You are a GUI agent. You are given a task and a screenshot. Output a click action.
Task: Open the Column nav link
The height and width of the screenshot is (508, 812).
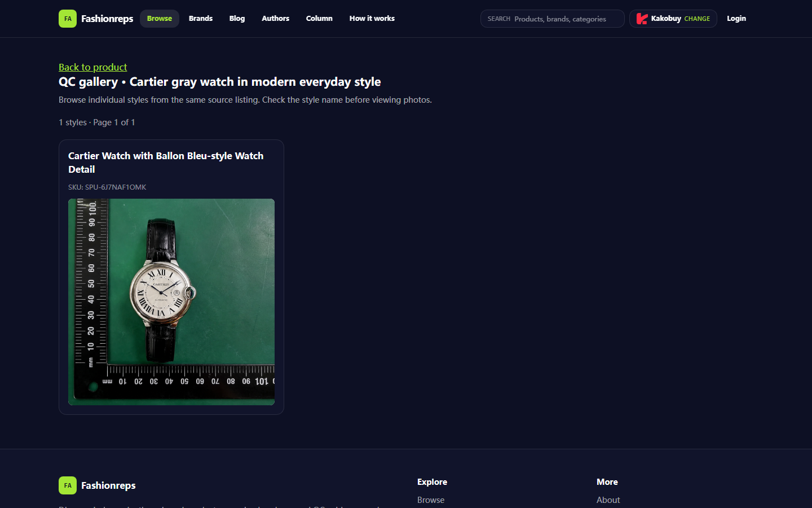(x=319, y=19)
